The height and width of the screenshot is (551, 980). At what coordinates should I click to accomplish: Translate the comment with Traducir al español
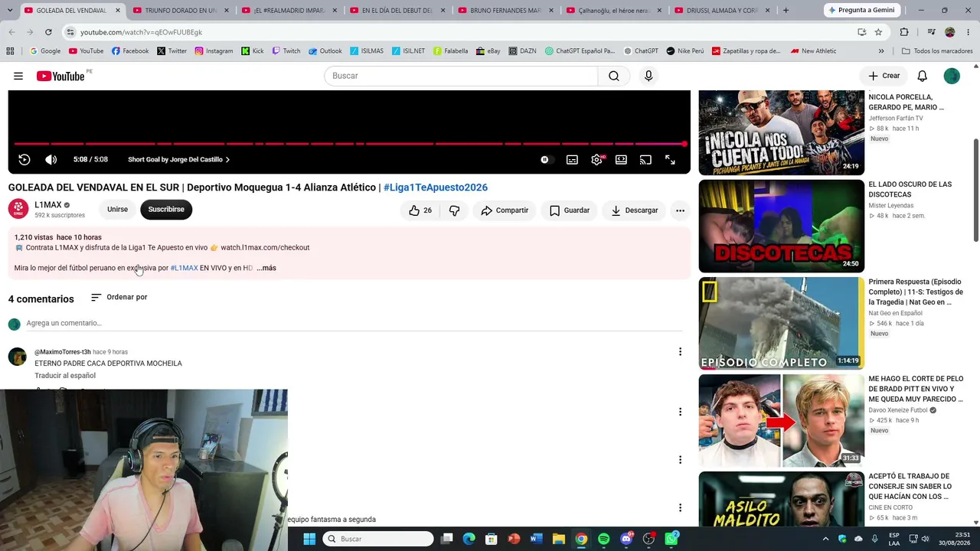(65, 376)
